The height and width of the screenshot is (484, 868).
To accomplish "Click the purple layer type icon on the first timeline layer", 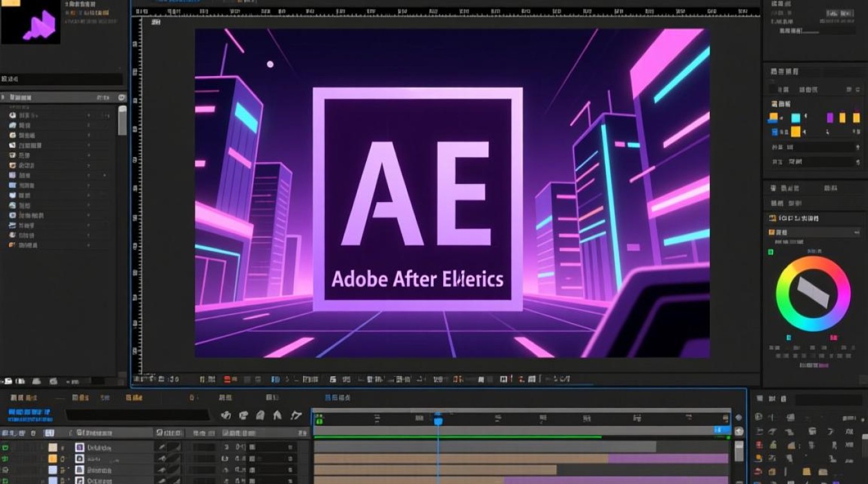I will [x=80, y=447].
